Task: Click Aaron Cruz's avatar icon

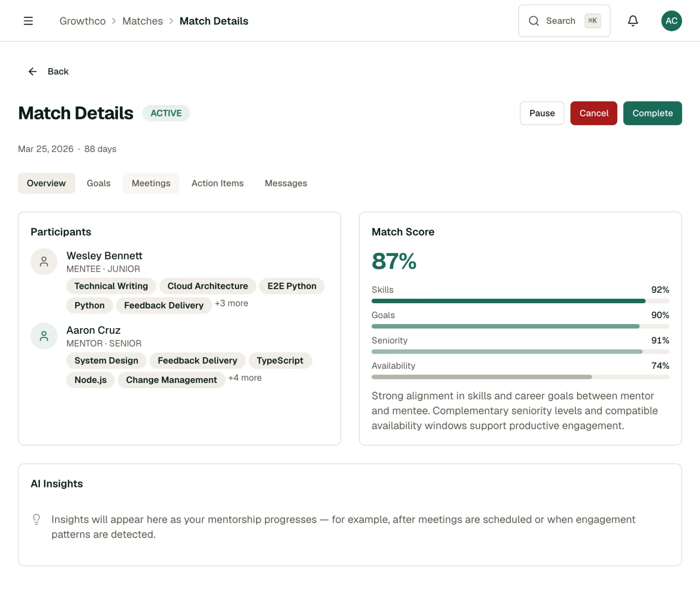Action: (x=44, y=336)
